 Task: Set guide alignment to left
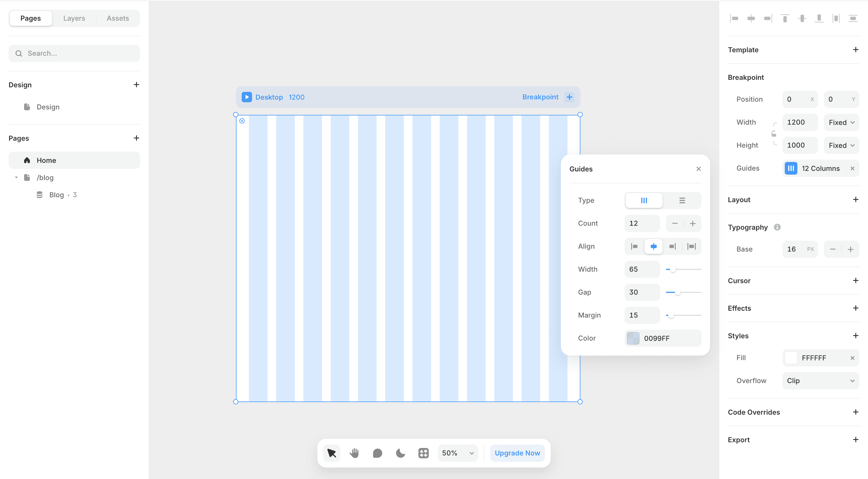(x=634, y=246)
